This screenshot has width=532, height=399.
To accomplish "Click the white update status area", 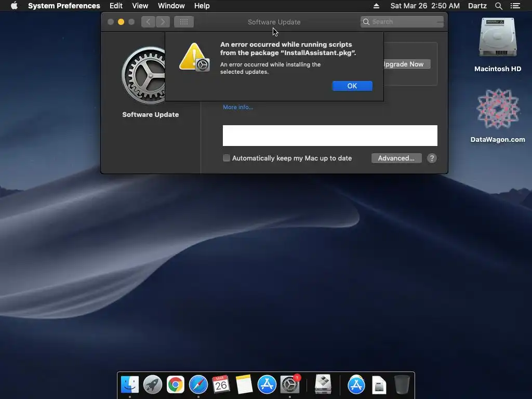I will [x=330, y=136].
